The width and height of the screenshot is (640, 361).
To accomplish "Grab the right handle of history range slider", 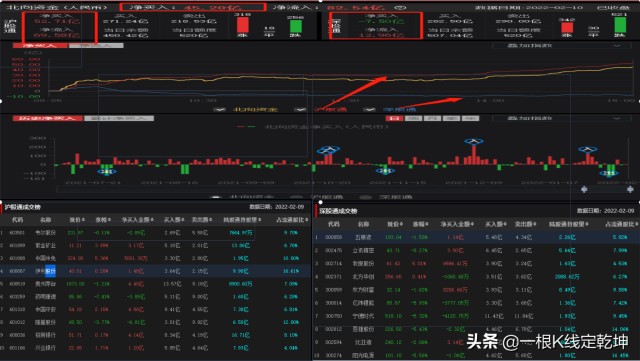I will coord(631,189).
